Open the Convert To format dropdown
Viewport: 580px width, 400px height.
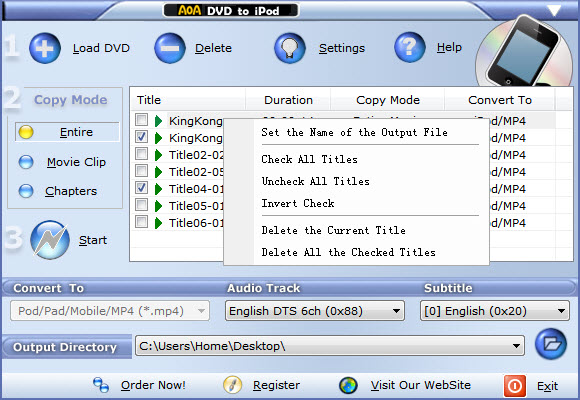[x=110, y=311]
